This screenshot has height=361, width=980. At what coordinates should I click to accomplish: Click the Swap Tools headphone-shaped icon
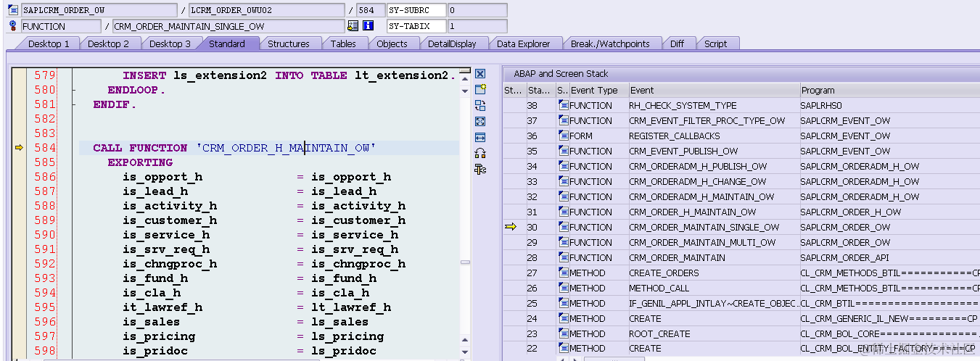tap(479, 153)
